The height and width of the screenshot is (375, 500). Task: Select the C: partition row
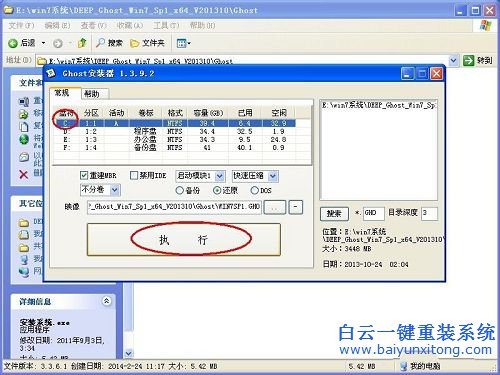(175, 123)
